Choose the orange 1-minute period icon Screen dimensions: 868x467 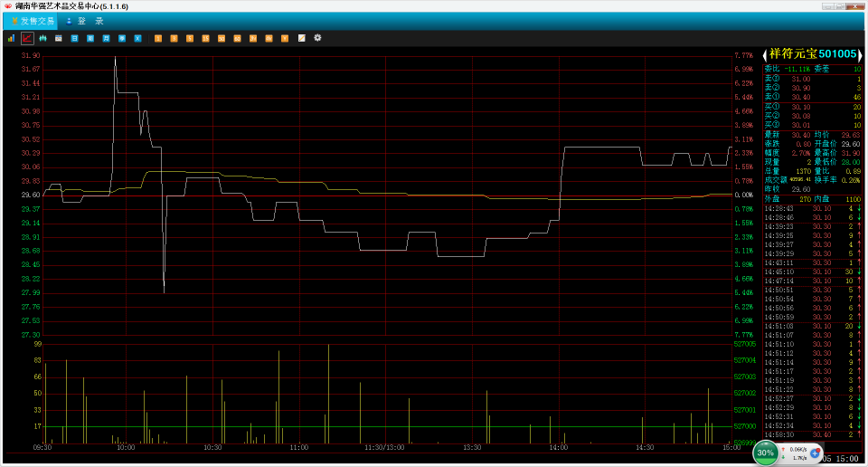(157, 38)
